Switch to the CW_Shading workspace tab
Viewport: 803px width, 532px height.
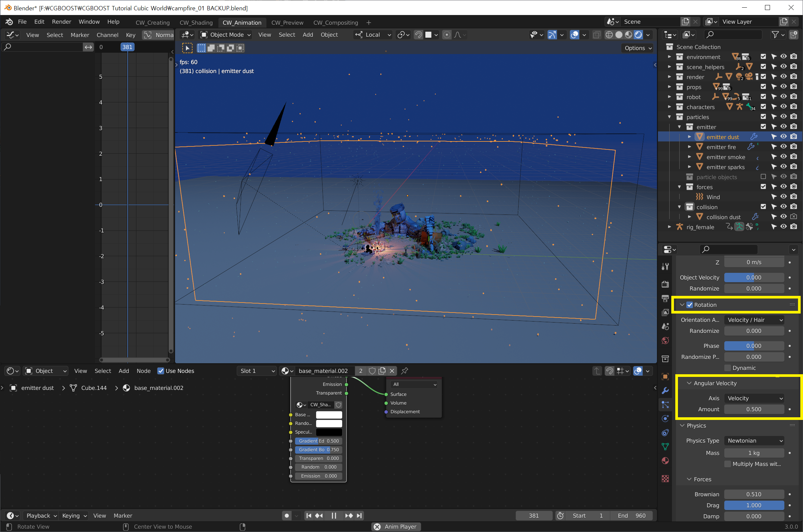click(x=196, y=22)
